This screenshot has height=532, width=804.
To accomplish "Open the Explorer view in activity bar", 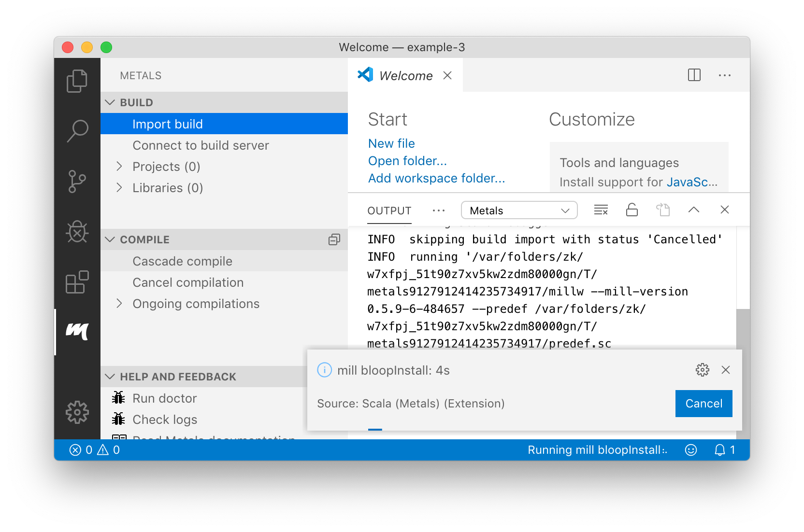I will point(77,81).
